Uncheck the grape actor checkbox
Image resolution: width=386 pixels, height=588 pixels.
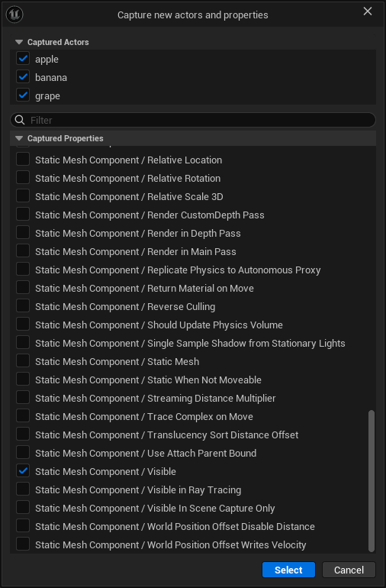coord(23,95)
